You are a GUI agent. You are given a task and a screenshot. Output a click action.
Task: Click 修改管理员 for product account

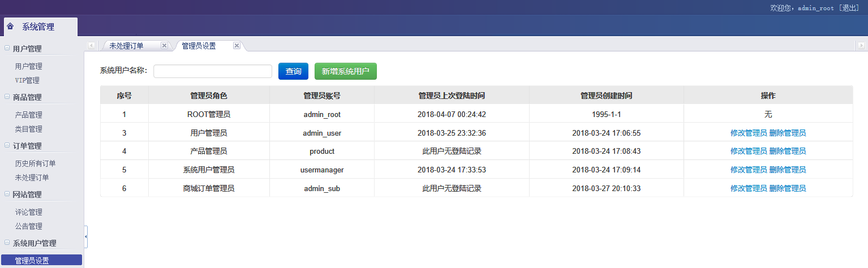tap(749, 151)
